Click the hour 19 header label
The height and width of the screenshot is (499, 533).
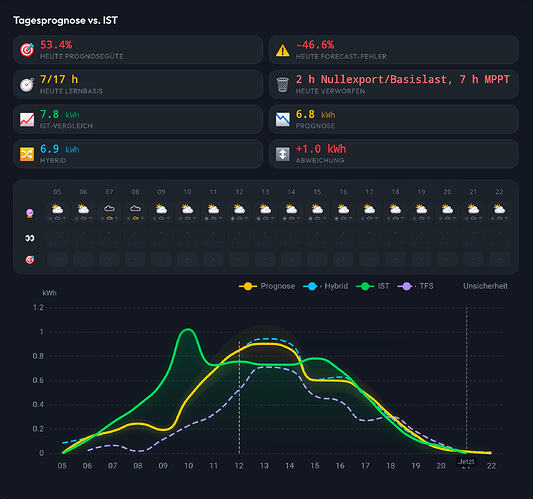click(x=422, y=192)
